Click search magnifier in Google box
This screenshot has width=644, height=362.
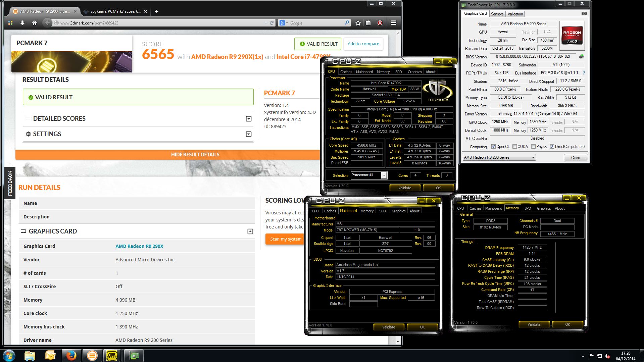347,23
